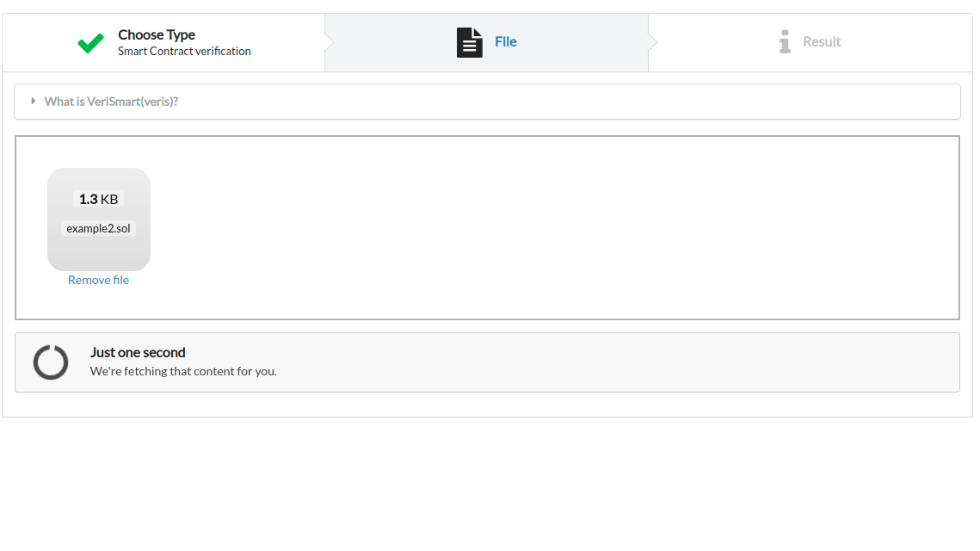Click the File step document icon
Viewport: 980px width, 551px height.
(469, 42)
